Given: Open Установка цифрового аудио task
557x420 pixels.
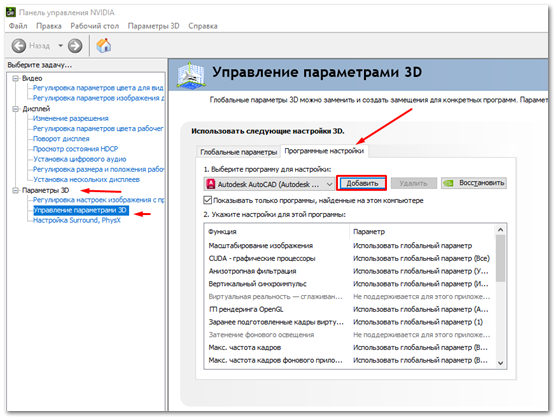Looking at the screenshot, I should 80,159.
